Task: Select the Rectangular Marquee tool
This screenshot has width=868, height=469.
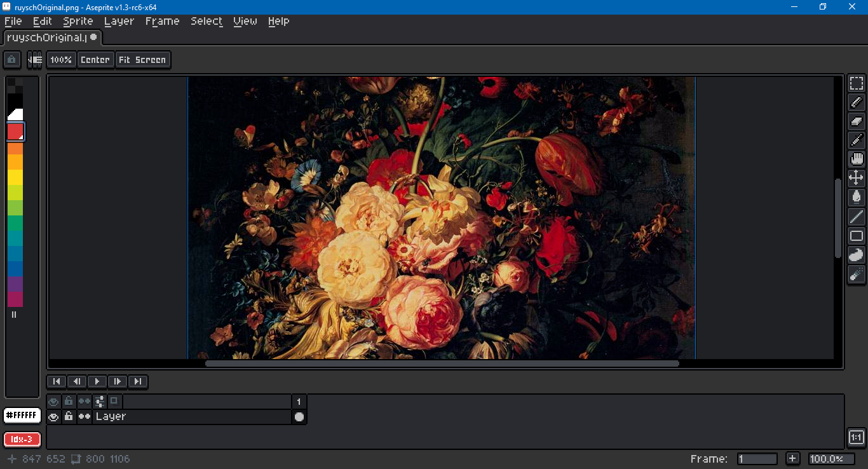Action: point(856,83)
